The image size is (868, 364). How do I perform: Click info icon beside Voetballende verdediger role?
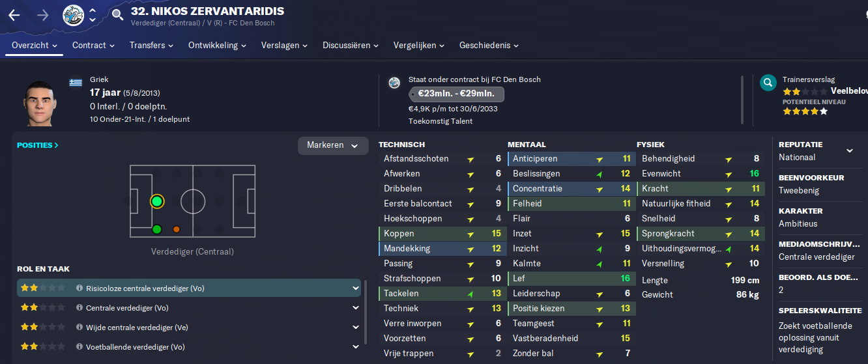[80, 347]
